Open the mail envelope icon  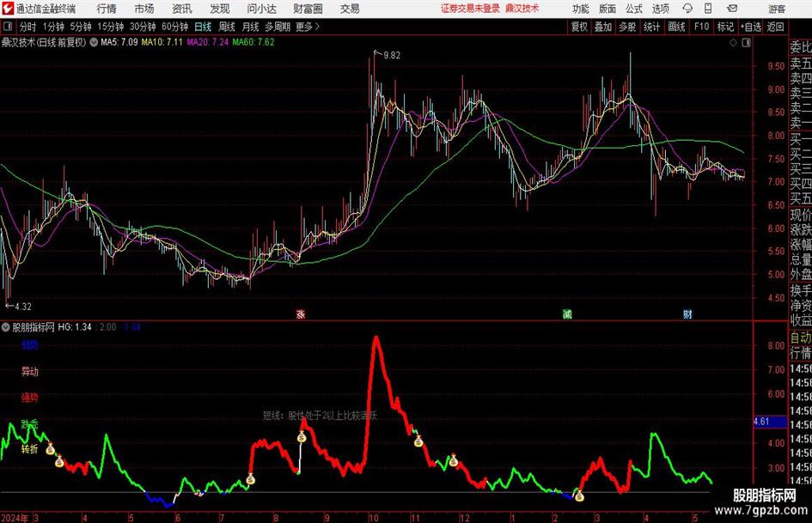point(732,9)
